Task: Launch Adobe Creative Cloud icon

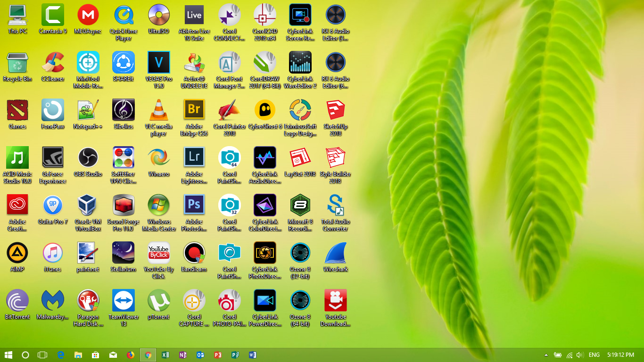Action: click(17, 205)
